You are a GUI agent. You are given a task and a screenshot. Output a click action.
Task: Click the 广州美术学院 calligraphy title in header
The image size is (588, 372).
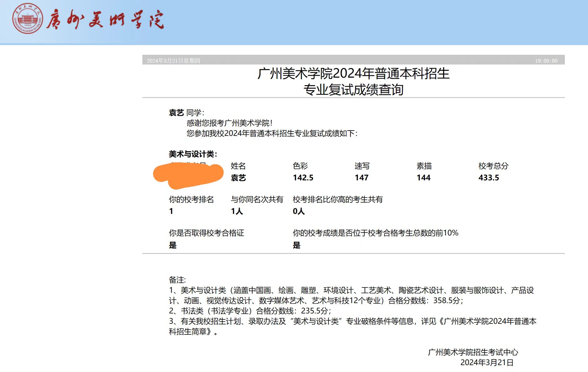coord(105,20)
